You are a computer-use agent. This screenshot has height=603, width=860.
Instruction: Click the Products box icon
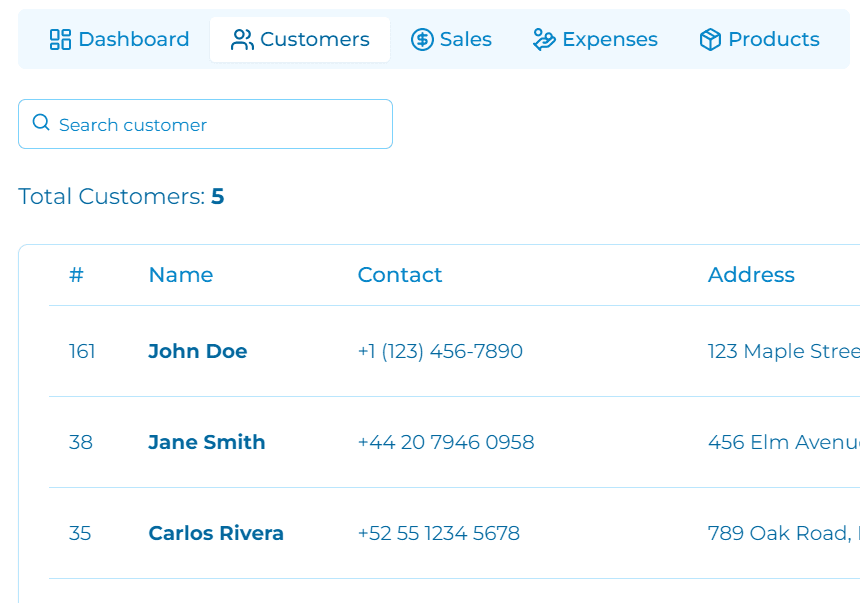(710, 40)
